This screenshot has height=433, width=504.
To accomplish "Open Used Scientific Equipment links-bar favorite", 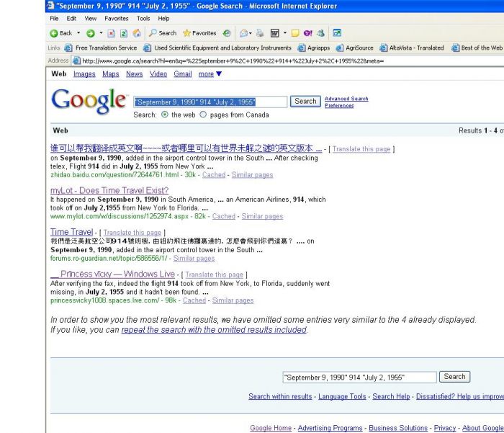I will [217, 48].
